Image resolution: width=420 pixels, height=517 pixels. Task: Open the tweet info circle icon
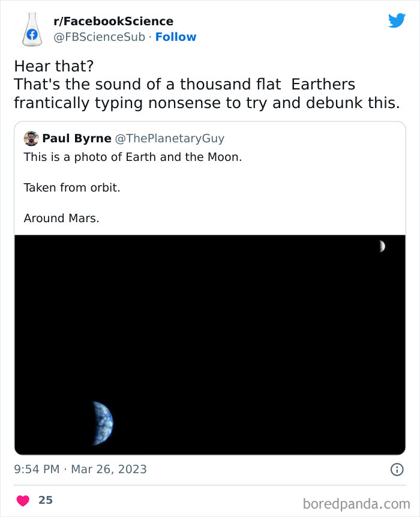pyautogui.click(x=397, y=470)
